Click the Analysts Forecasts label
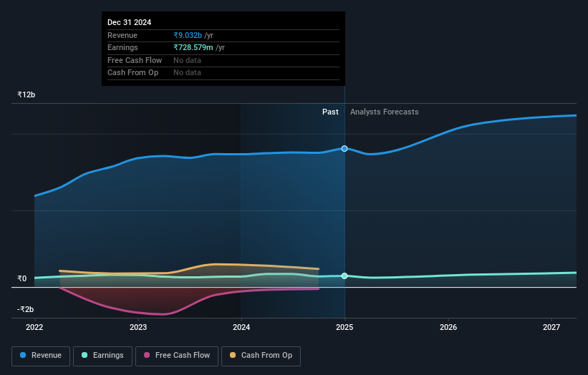588x375 pixels. point(385,112)
